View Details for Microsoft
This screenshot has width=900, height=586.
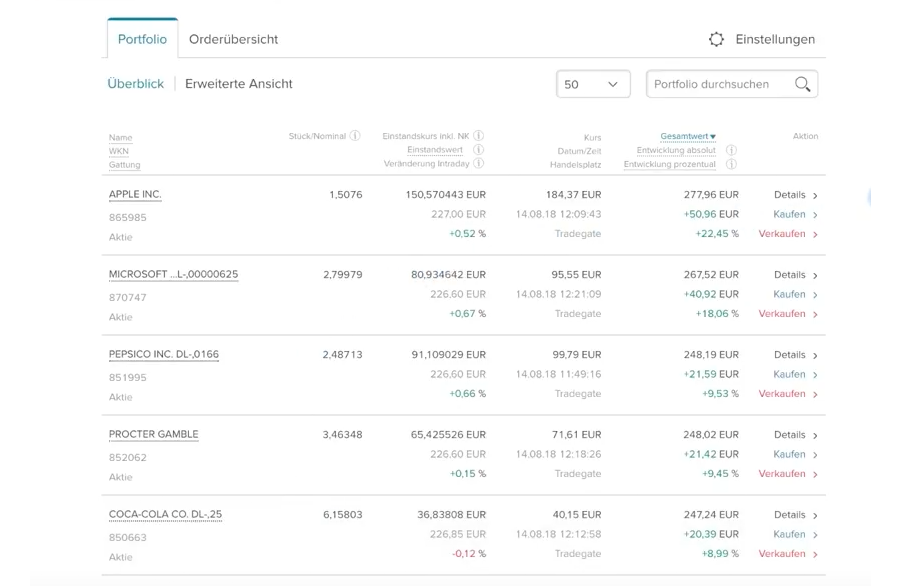point(796,275)
